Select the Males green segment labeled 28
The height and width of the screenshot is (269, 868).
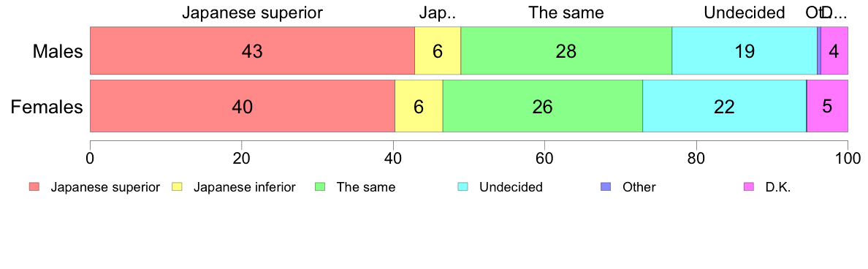[566, 50]
